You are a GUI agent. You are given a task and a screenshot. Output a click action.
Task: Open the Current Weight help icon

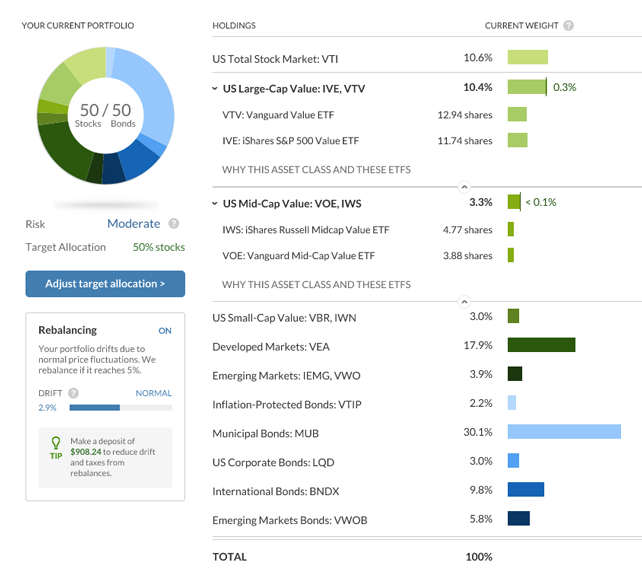coord(568,25)
